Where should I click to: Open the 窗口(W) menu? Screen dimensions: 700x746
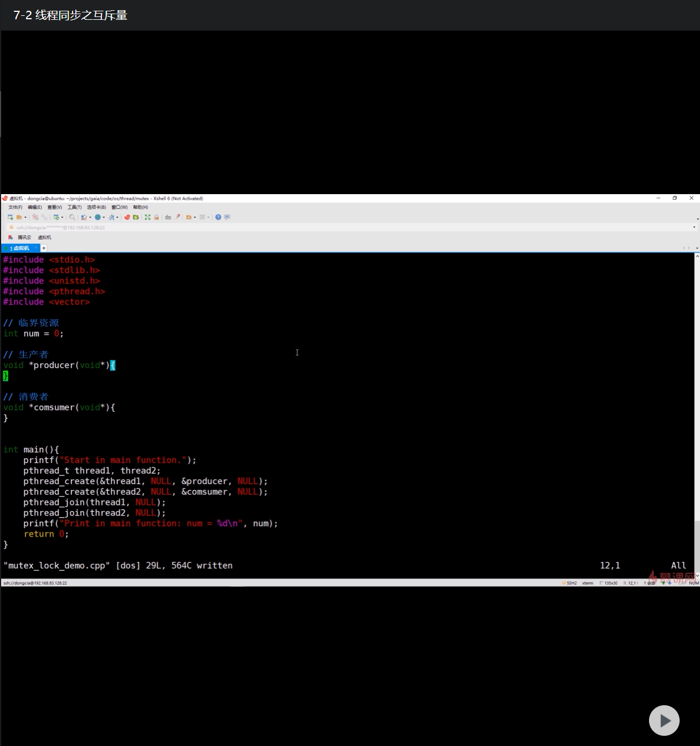[x=119, y=207]
